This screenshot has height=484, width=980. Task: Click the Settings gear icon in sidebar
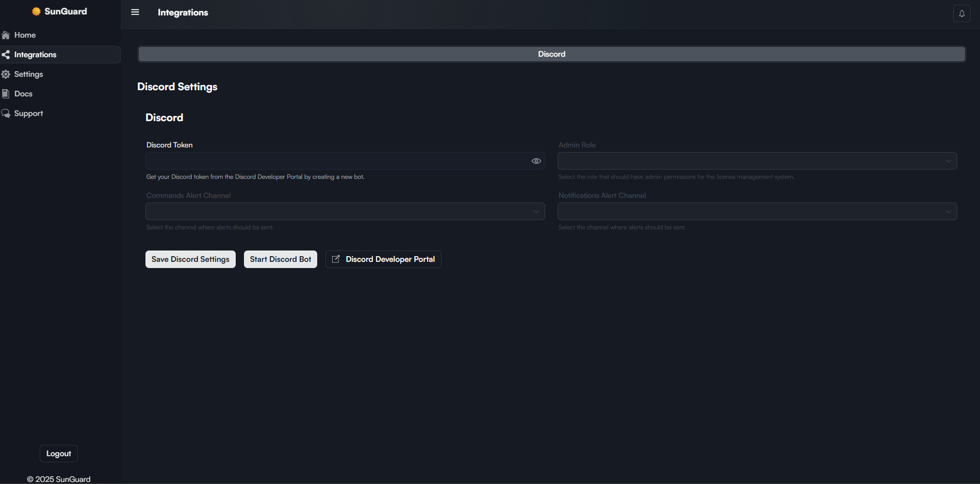6,74
